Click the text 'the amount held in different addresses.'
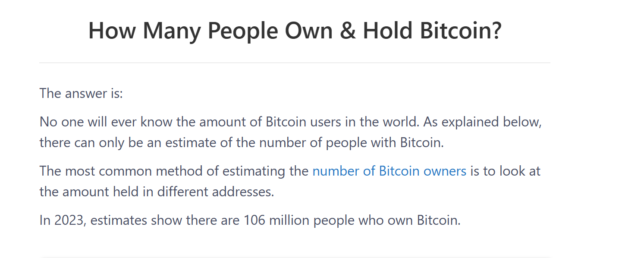The image size is (644, 258). coord(157,192)
